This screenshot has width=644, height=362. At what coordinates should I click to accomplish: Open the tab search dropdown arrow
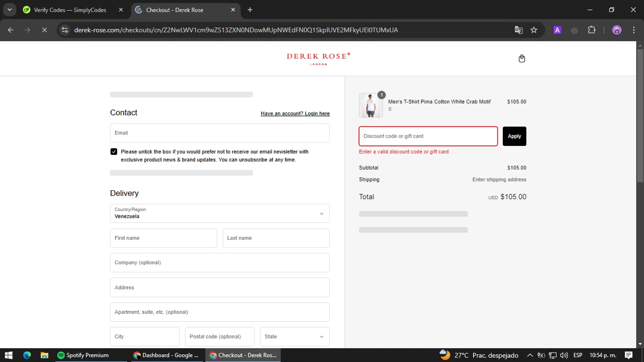pos(9,10)
